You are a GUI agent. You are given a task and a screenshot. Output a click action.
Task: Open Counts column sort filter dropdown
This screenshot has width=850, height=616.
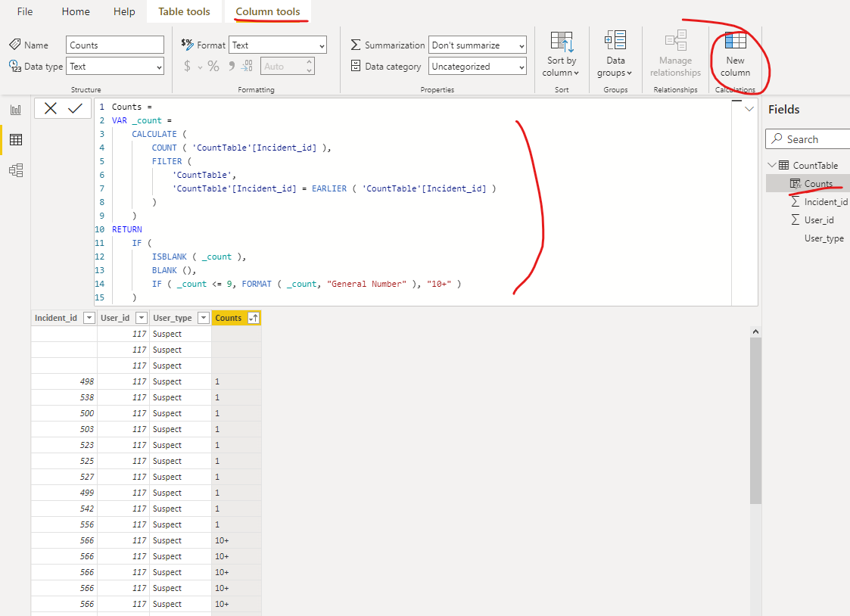(x=253, y=318)
